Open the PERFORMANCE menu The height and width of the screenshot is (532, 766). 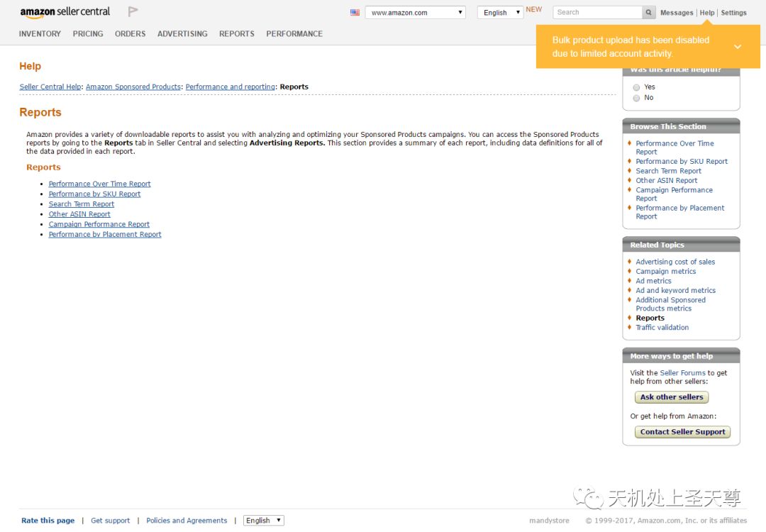coord(294,34)
